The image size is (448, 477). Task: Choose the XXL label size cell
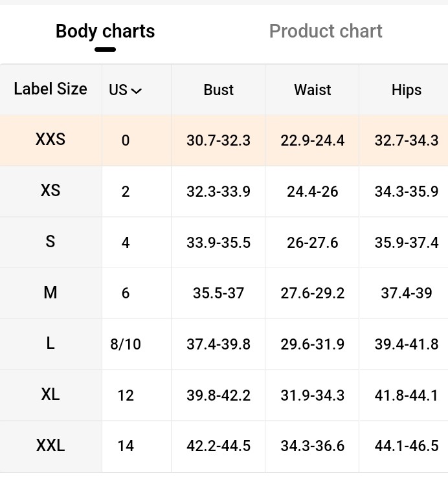(50, 446)
